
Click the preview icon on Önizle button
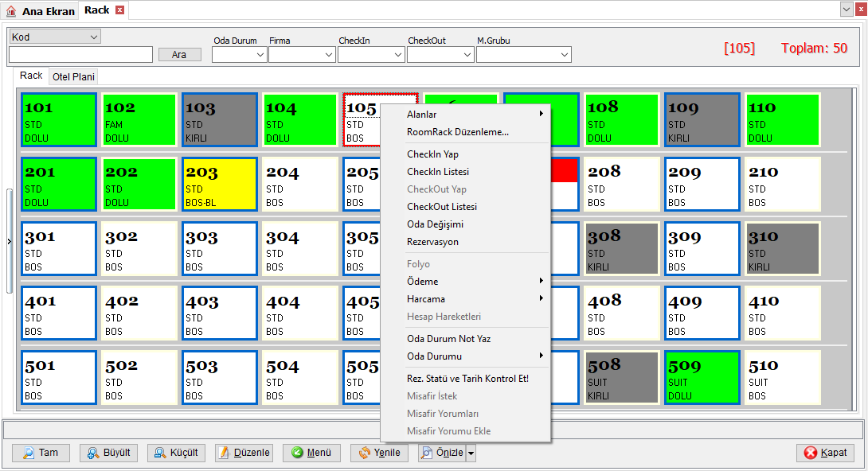[x=426, y=453]
